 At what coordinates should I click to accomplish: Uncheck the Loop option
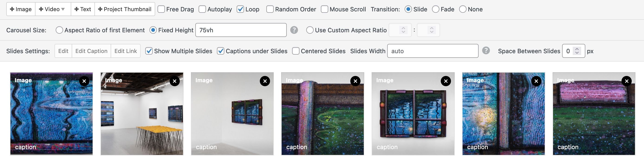coord(240,9)
